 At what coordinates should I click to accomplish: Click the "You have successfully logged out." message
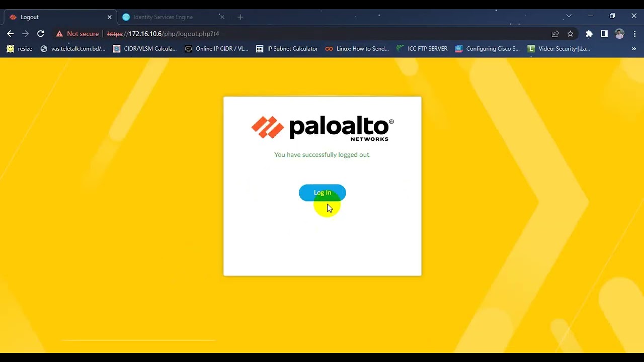(x=322, y=155)
